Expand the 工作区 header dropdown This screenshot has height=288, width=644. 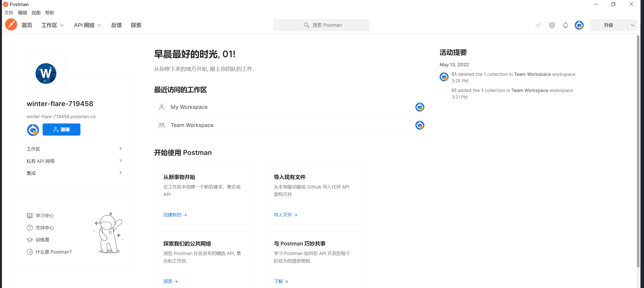[x=52, y=25]
